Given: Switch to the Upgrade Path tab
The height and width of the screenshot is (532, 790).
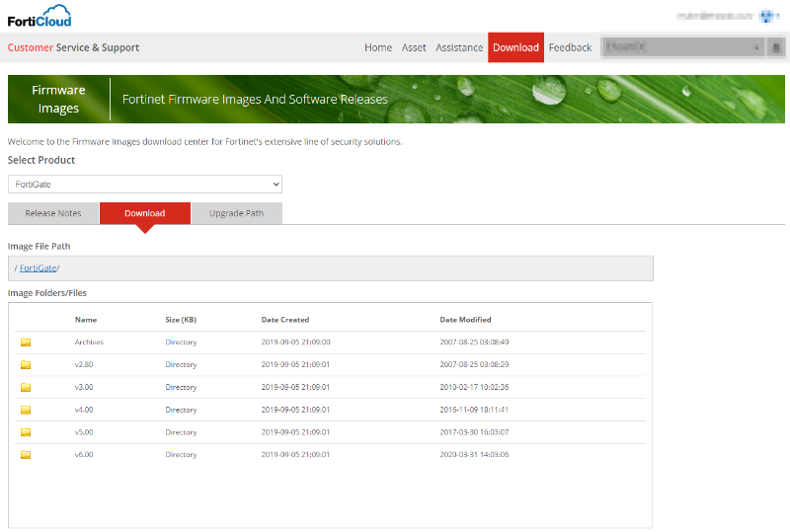Looking at the screenshot, I should click(x=237, y=213).
